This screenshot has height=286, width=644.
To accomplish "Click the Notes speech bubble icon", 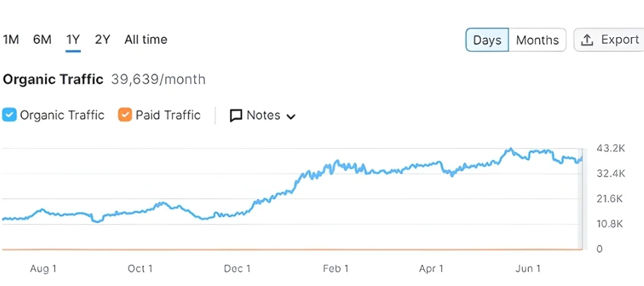I will (x=235, y=115).
